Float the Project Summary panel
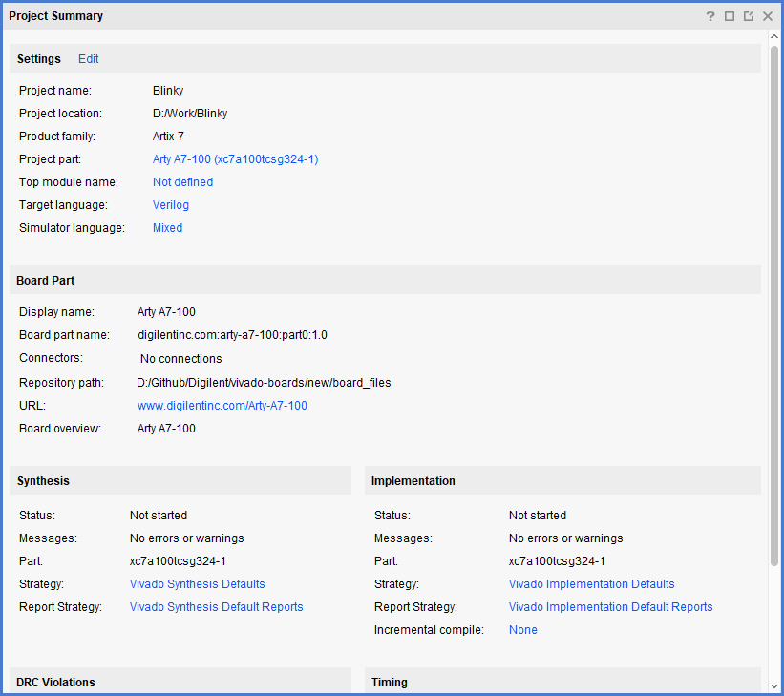Viewport: 784px width, 696px height. click(749, 16)
